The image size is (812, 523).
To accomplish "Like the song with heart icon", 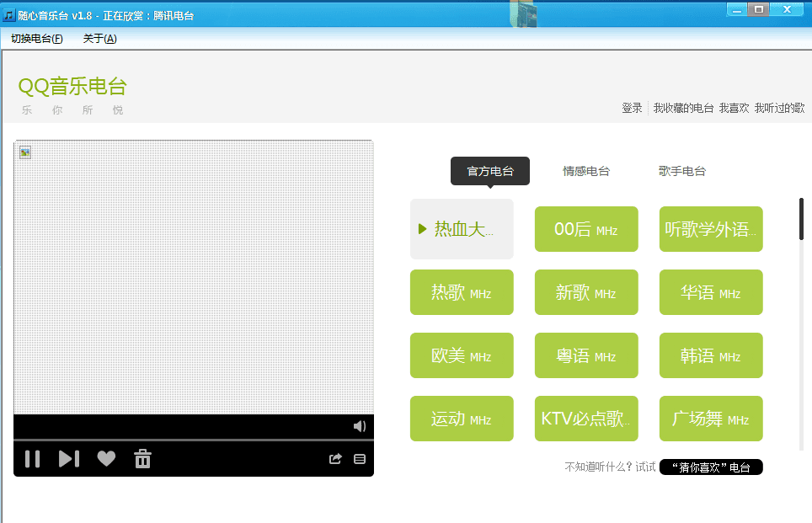I will (x=106, y=459).
